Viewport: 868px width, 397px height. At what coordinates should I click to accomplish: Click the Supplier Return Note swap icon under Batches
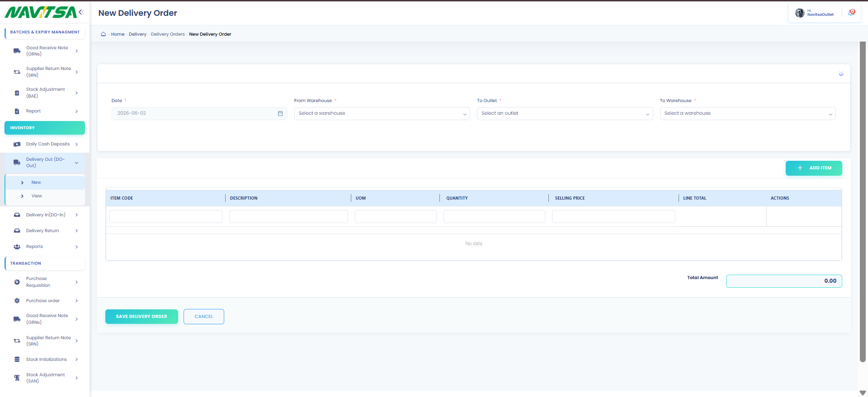[17, 72]
